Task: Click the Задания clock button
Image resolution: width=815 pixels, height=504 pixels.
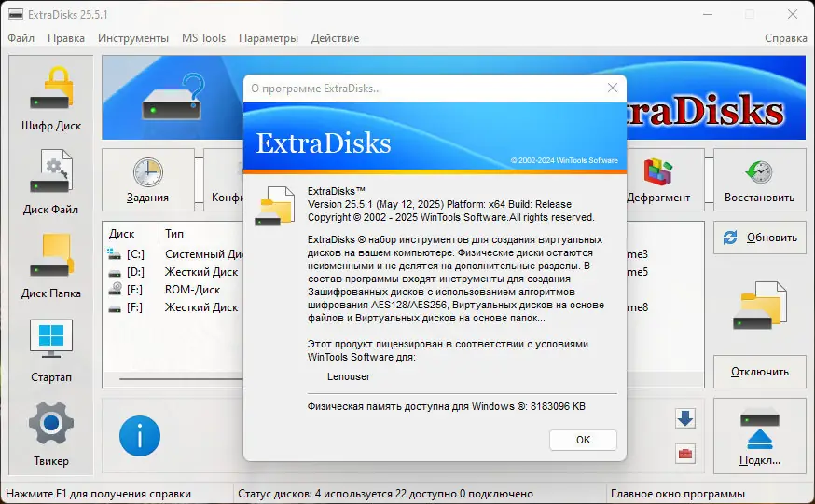Action: 148,180
